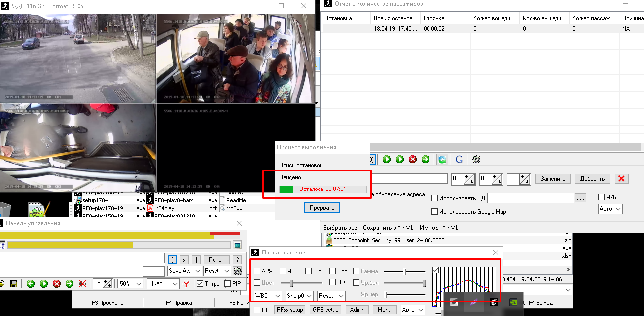
Task: Click the red Y icon next to Quad
Action: click(186, 284)
